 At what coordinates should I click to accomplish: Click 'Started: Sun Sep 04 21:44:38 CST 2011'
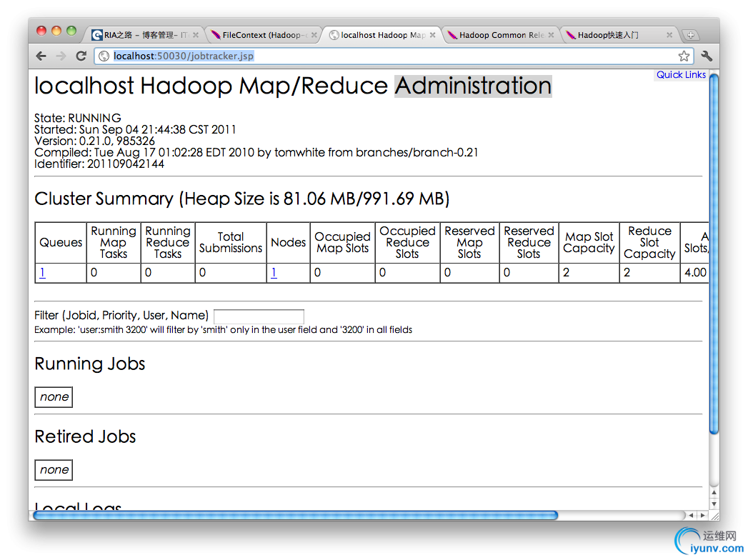[135, 129]
